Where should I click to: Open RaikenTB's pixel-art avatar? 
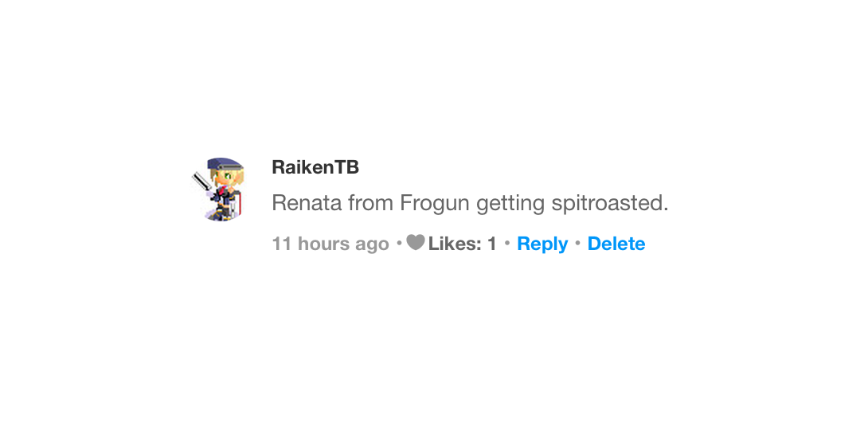(x=218, y=189)
